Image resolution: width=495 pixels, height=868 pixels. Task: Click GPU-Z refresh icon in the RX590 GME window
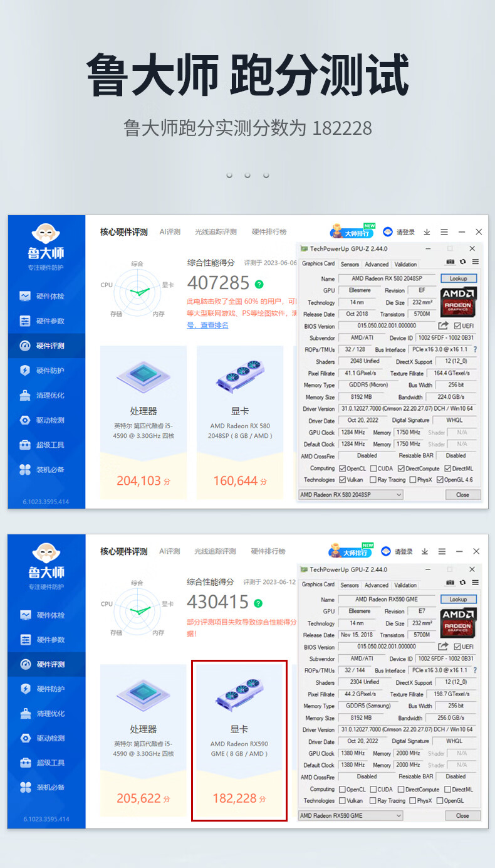coord(462,583)
